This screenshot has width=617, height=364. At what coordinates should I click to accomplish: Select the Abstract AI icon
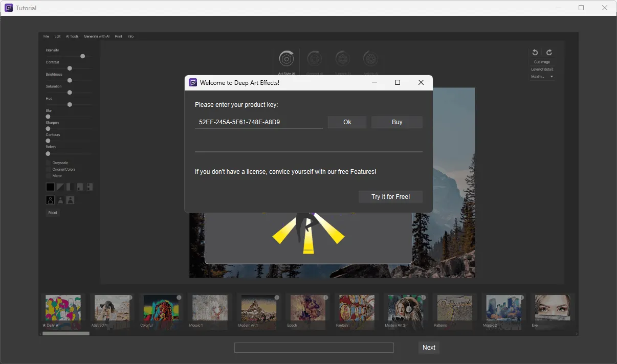click(314, 59)
